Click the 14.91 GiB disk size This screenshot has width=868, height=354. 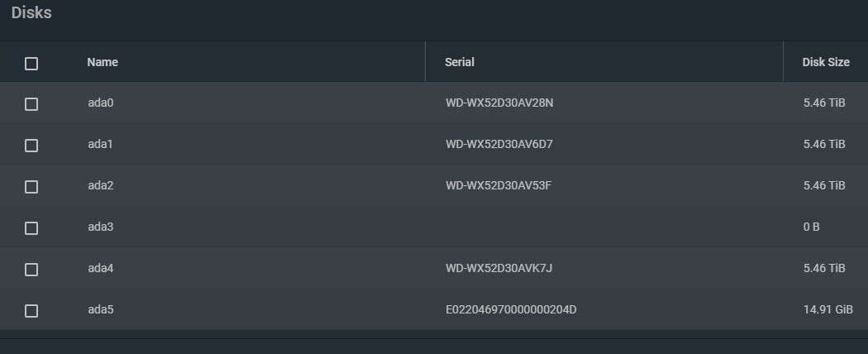point(828,309)
